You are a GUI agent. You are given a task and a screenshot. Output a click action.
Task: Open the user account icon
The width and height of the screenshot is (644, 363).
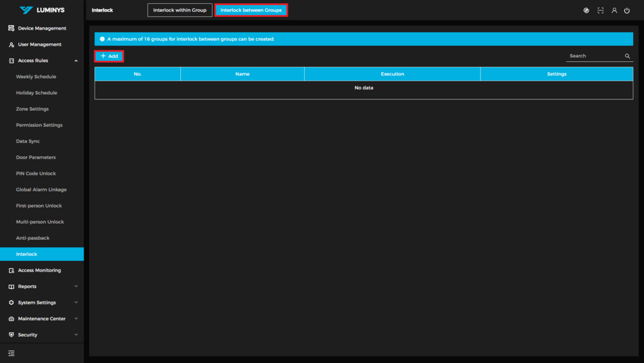point(614,10)
